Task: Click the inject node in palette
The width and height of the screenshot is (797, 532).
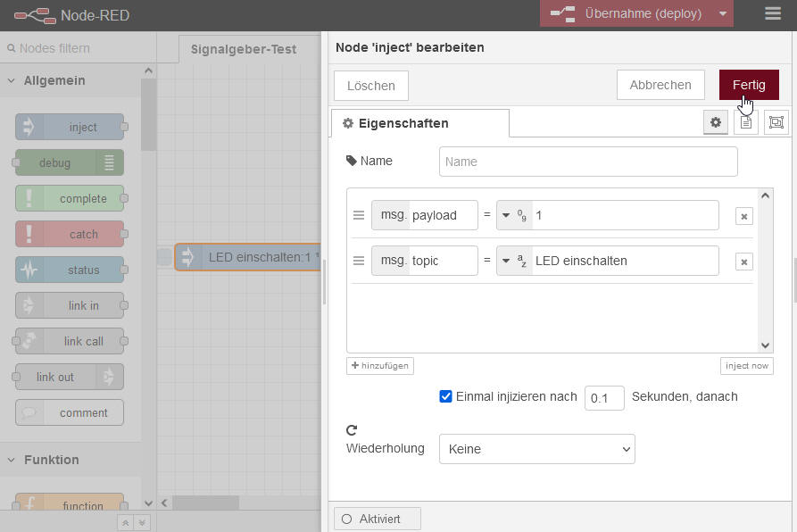Action: pyautogui.click(x=70, y=127)
